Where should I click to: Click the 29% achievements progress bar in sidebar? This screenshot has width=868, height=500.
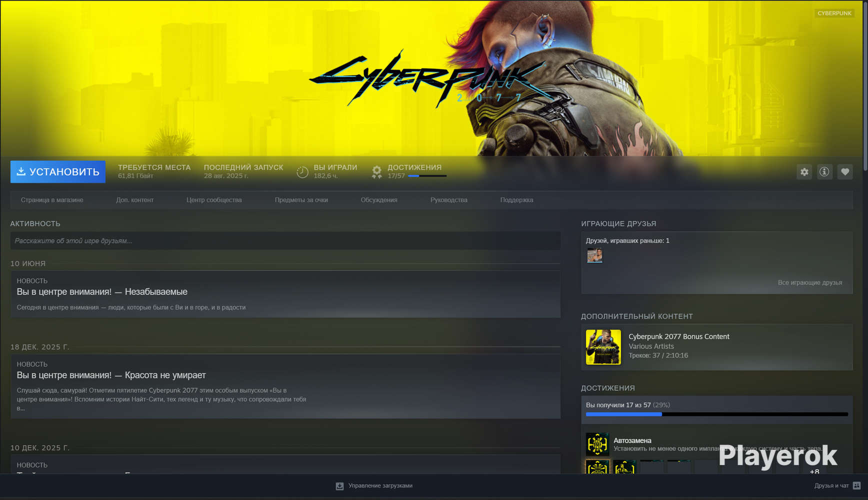pos(717,414)
